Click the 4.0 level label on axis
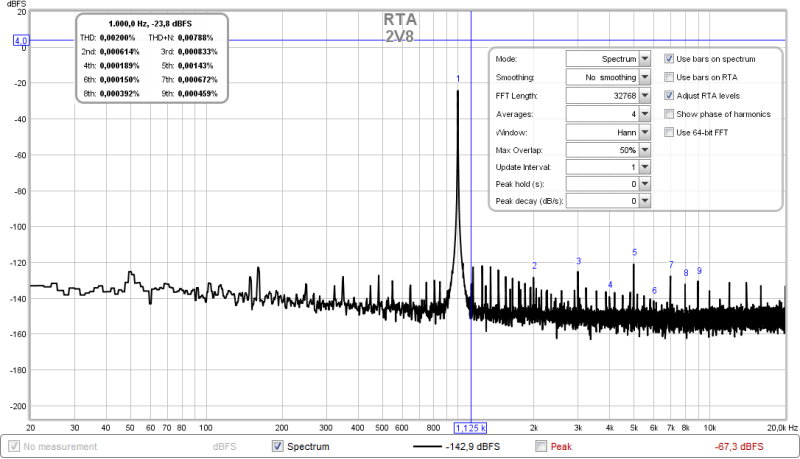Viewport: 800px width, 459px height. click(21, 41)
